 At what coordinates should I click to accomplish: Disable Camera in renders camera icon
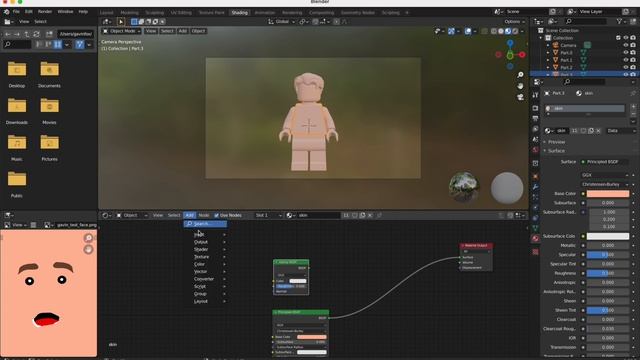coord(633,45)
